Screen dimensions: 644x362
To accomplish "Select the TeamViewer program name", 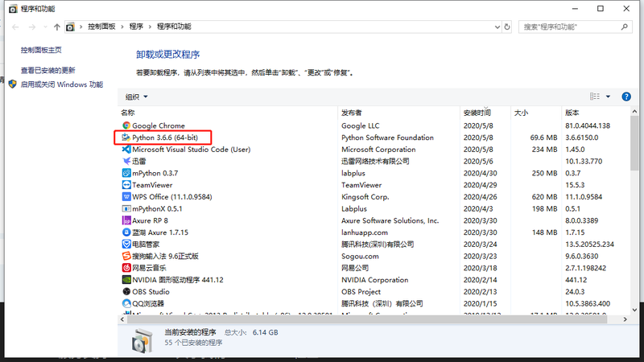I will pyautogui.click(x=152, y=185).
